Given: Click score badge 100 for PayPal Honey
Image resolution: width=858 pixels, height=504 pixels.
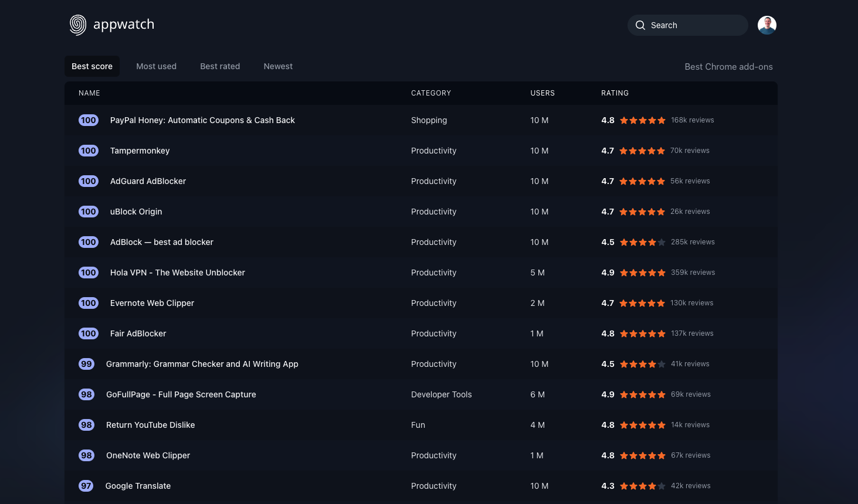Looking at the screenshot, I should coord(89,120).
